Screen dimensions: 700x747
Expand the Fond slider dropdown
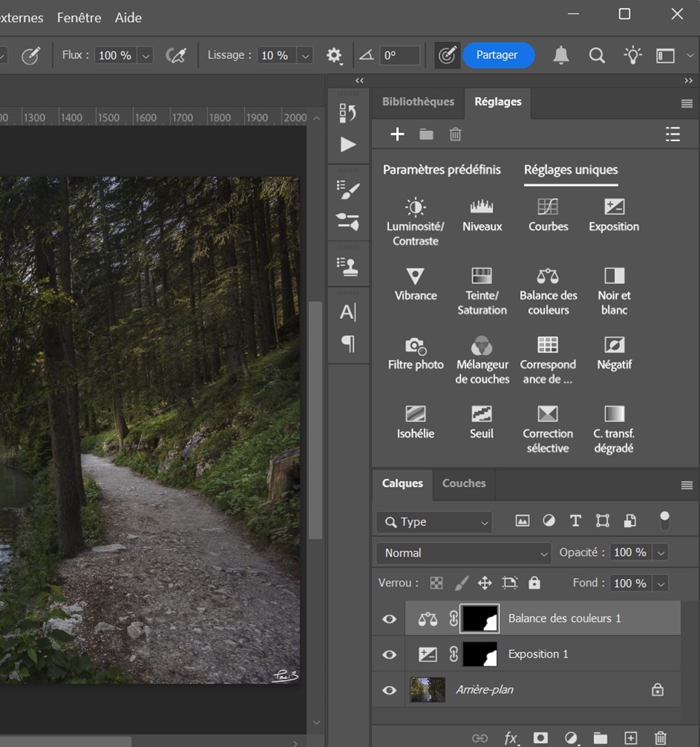(661, 583)
